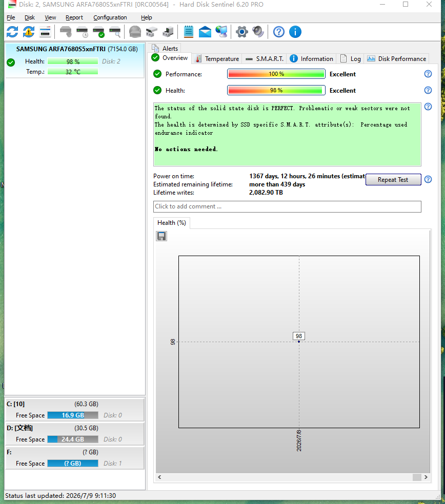Click the left panel Health 98 % bar
The width and height of the screenshot is (445, 504).
(x=73, y=61)
